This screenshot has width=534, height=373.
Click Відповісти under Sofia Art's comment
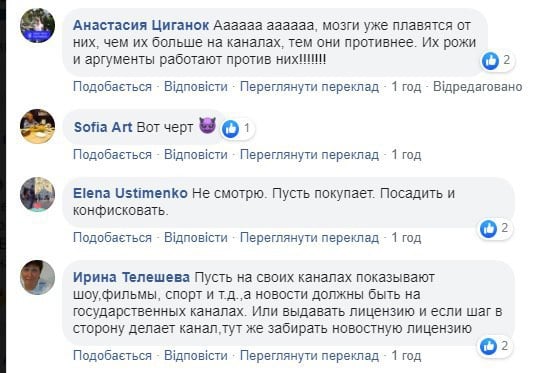point(196,154)
